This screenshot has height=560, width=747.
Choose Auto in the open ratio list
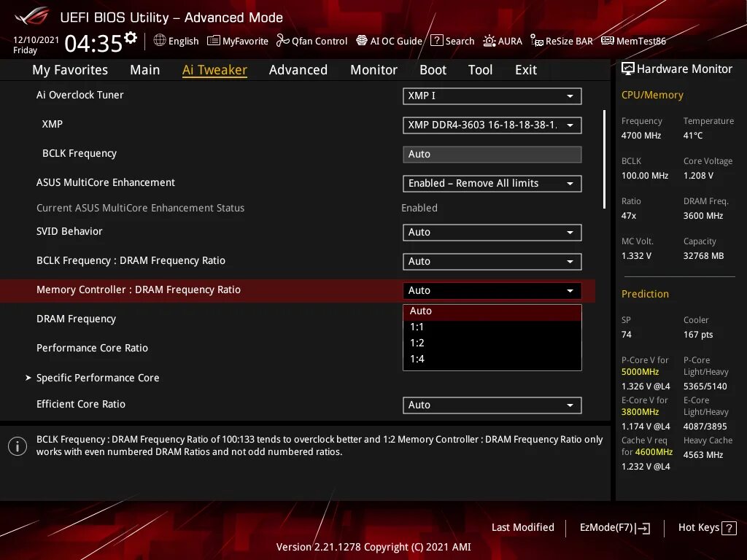coord(492,311)
